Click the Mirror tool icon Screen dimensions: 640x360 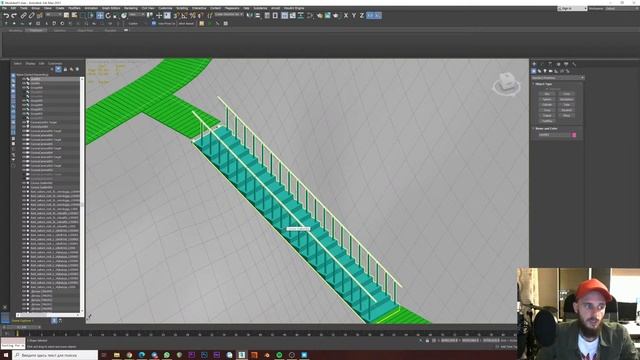point(249,16)
